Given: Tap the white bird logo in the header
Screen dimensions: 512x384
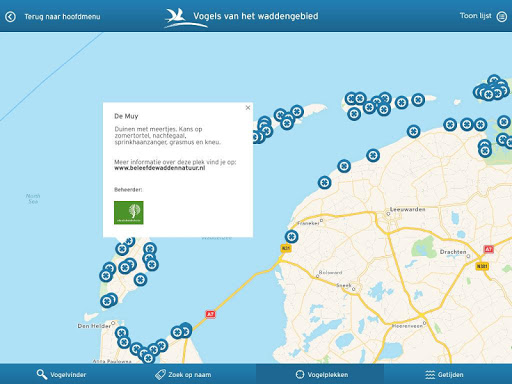Looking at the screenshot, I should coord(185,18).
